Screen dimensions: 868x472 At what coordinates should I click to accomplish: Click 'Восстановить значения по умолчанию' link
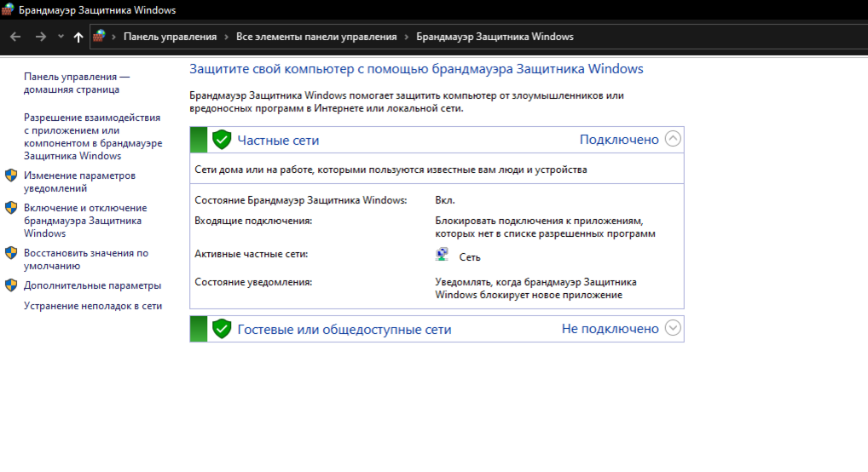click(86, 259)
